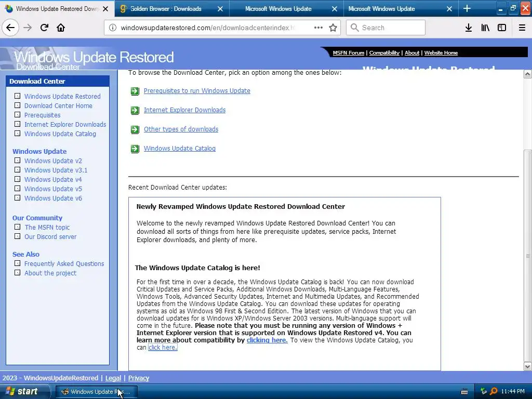Click the forward navigation arrow
This screenshot has width=532, height=399.
(28, 28)
